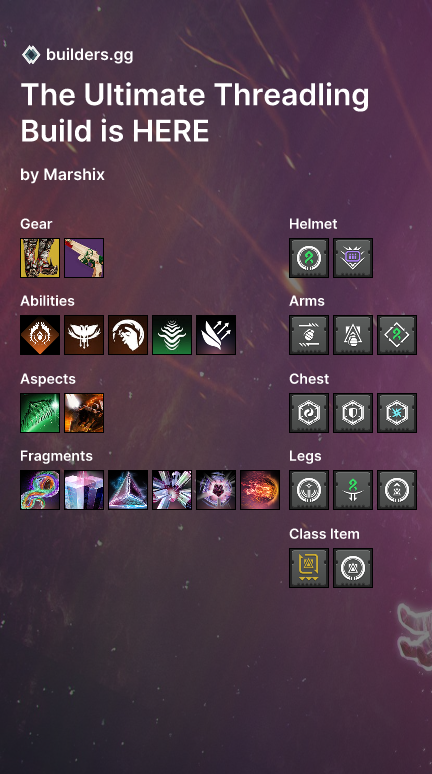
Task: Open author Marshix's profile link
Action: [74, 175]
